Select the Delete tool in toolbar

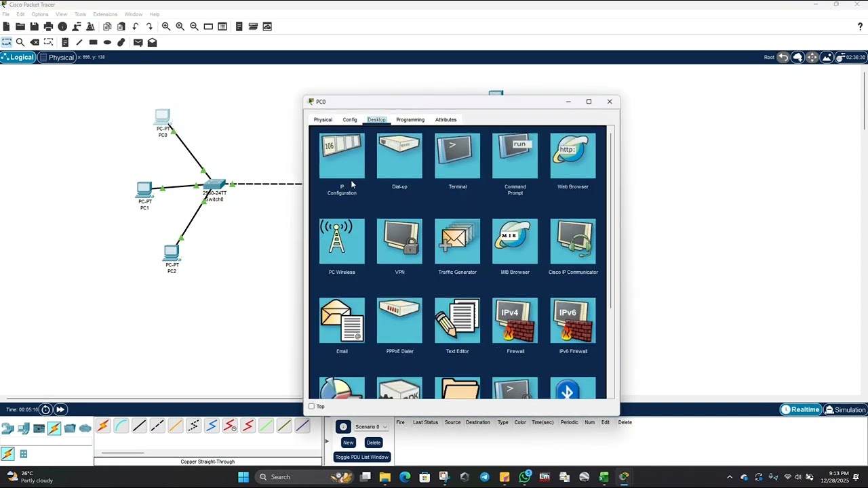(35, 42)
